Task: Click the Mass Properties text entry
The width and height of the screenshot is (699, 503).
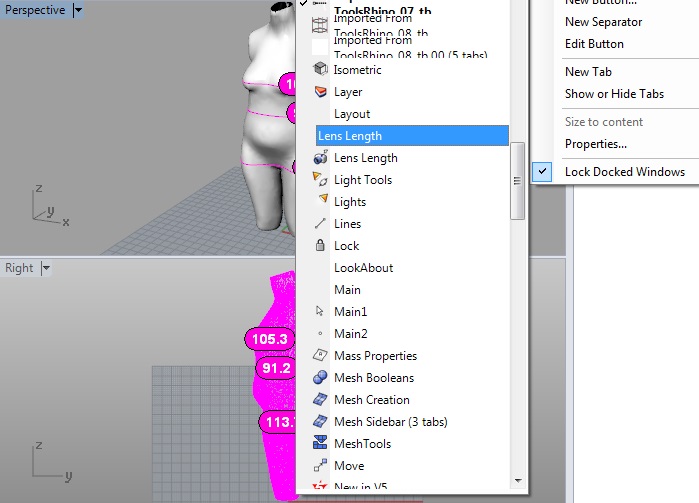Action: click(x=375, y=355)
